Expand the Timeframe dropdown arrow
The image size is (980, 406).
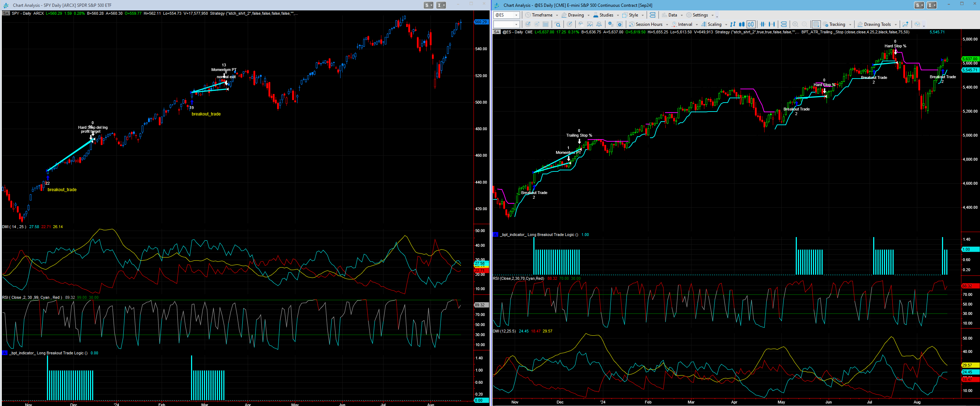[x=557, y=15]
